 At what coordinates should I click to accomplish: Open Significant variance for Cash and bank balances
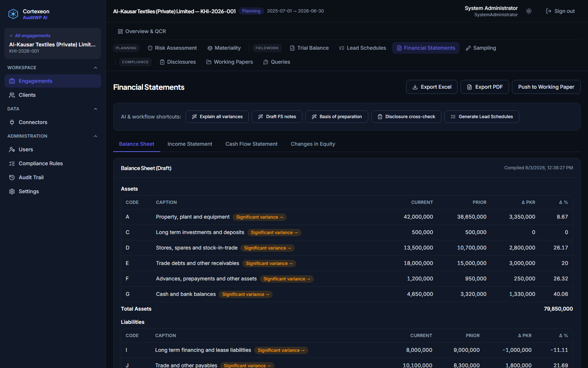[245, 294]
